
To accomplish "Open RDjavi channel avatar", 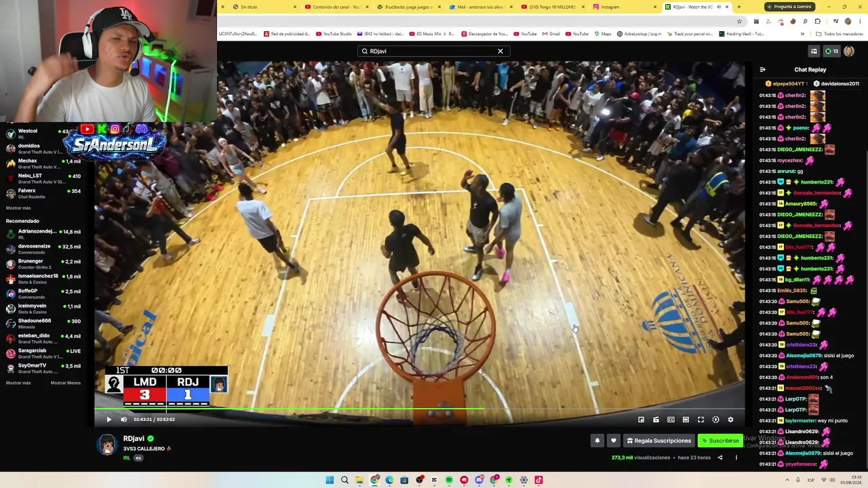I will [106, 445].
